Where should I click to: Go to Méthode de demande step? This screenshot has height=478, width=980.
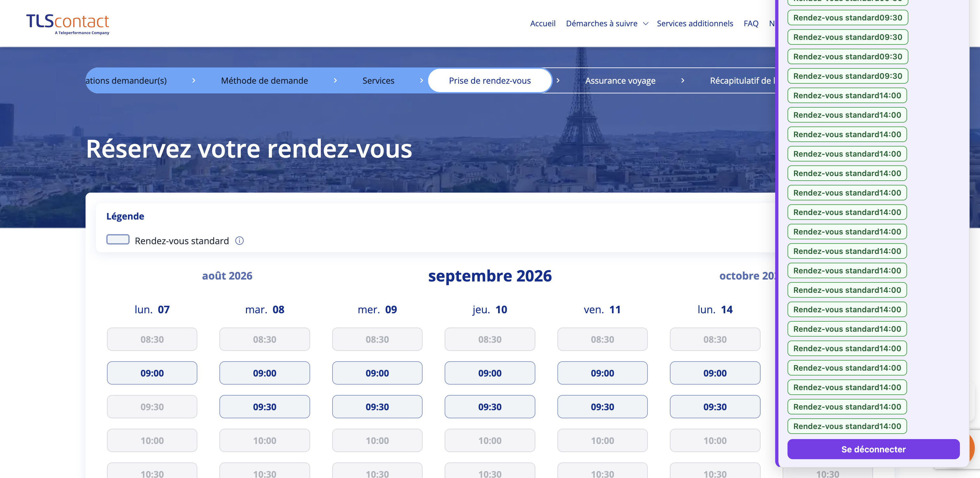coord(264,80)
